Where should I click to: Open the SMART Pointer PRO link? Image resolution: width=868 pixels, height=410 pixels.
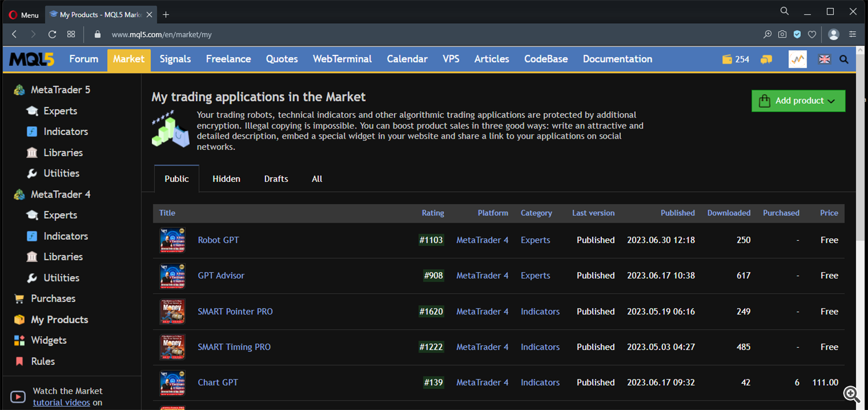[x=236, y=312]
